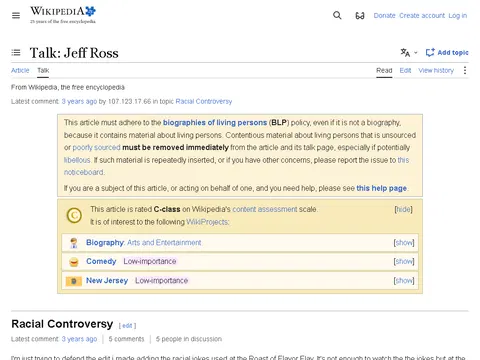Open the View history tab

tap(436, 70)
